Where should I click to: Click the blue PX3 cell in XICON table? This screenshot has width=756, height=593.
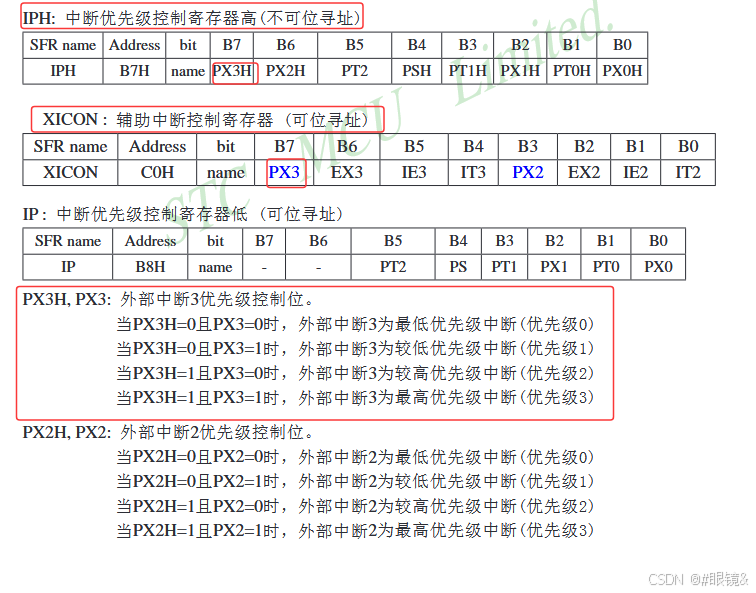(x=284, y=173)
